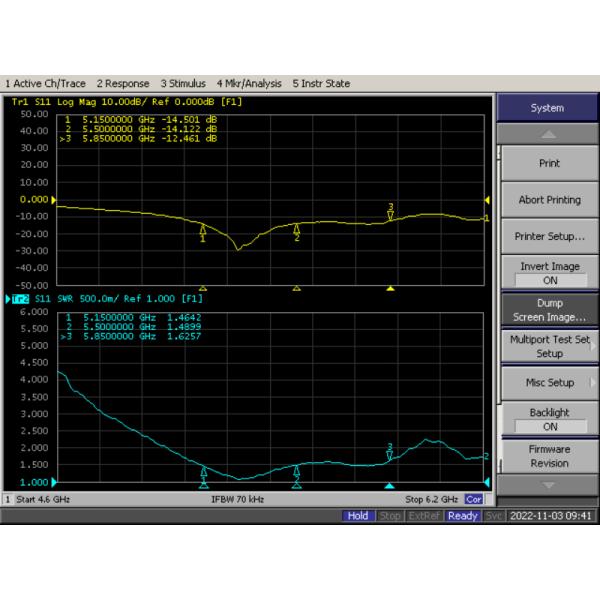The height and width of the screenshot is (600, 600).
Task: Select marker 3 on the yellow S11 trace
Action: pyautogui.click(x=390, y=211)
